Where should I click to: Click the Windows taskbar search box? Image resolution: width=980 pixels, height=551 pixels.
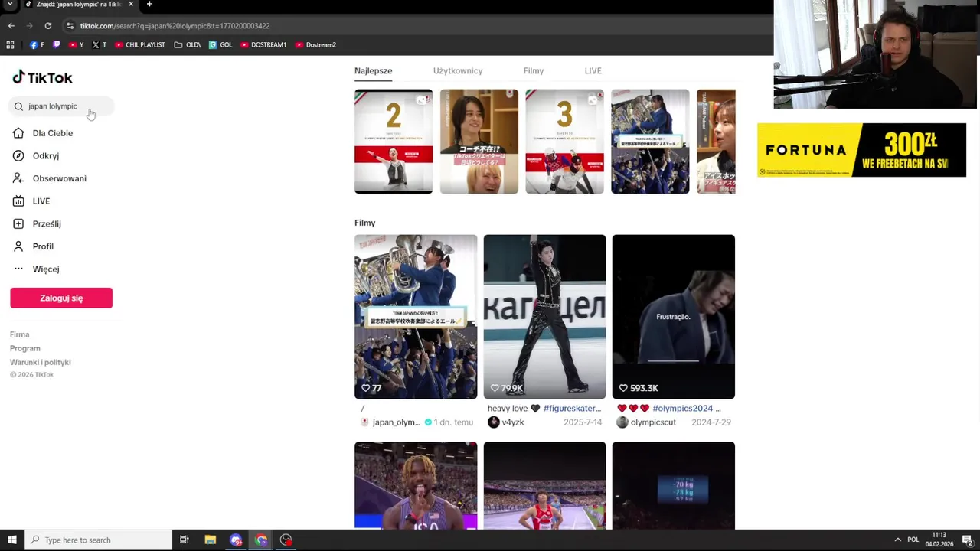pyautogui.click(x=99, y=540)
